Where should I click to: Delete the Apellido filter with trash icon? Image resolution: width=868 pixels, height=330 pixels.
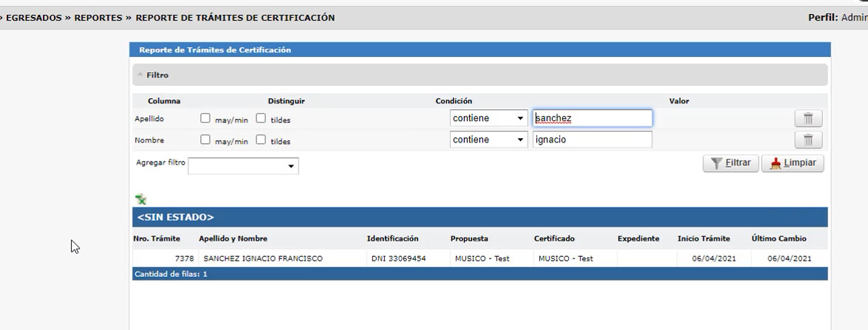808,118
